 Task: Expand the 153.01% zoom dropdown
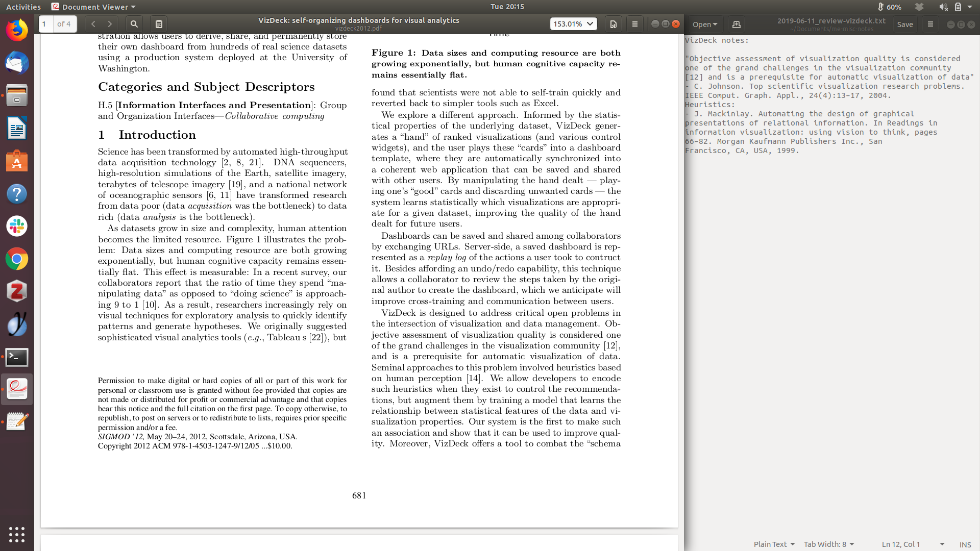[590, 24]
